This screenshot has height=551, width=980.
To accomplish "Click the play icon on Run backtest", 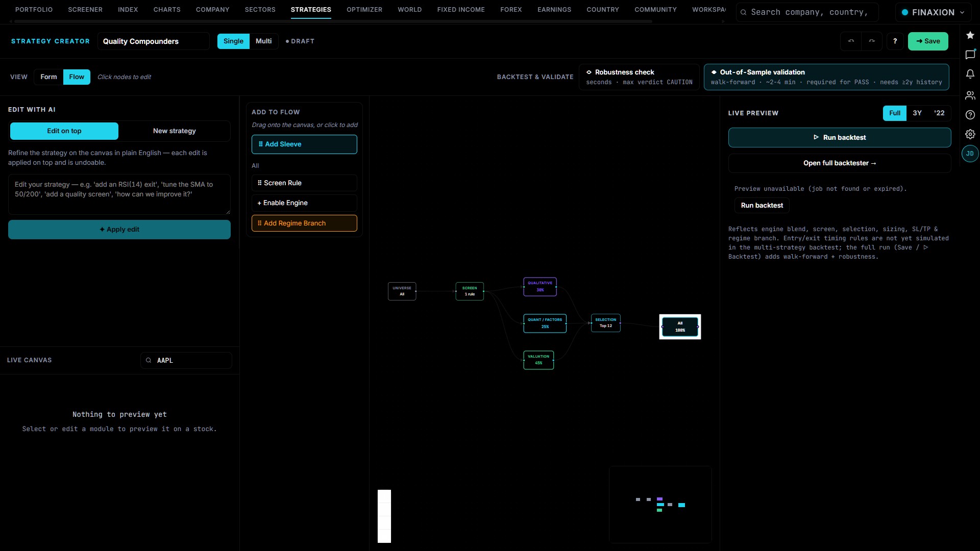I will (x=816, y=137).
